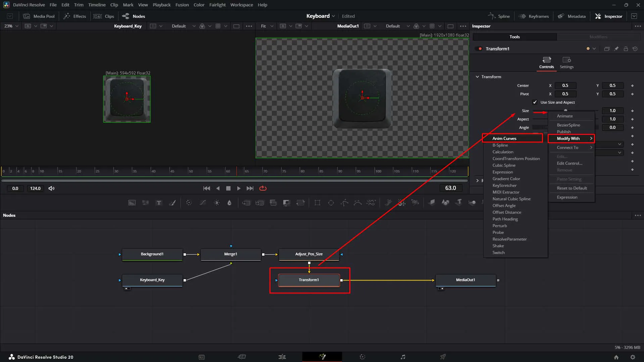Open the Fusion menu
Screen dimensions: 644x362
click(x=182, y=5)
